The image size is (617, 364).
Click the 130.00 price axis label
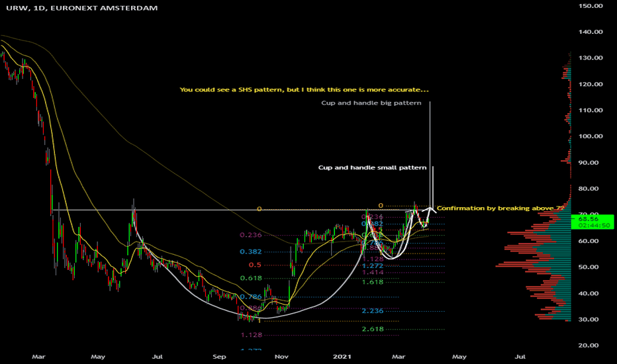[591, 58]
